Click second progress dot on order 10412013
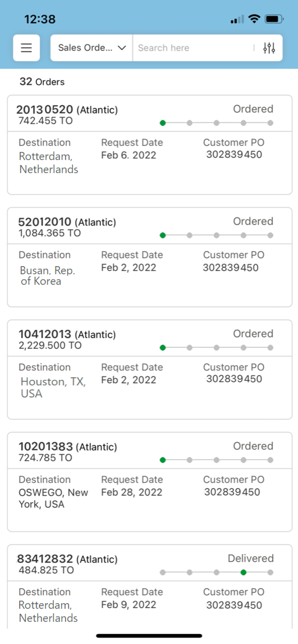Viewport: 298px width, 644px height. pyautogui.click(x=190, y=347)
